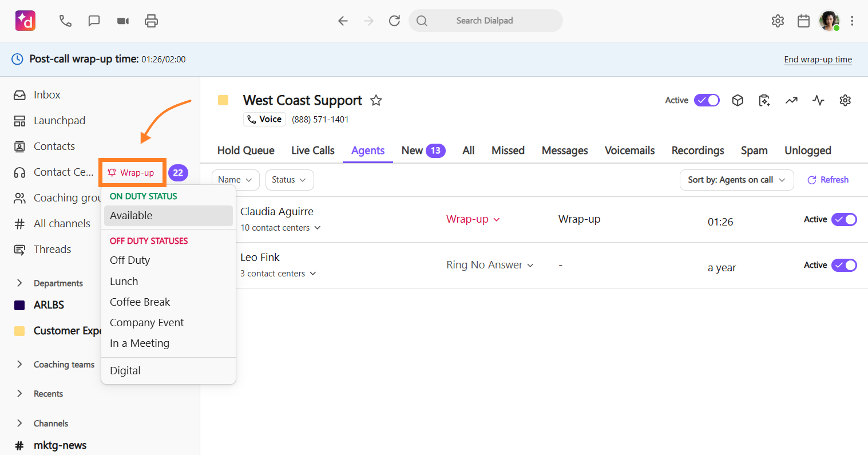Switch to Hold Queue tab
This screenshot has height=455, width=868.
246,151
